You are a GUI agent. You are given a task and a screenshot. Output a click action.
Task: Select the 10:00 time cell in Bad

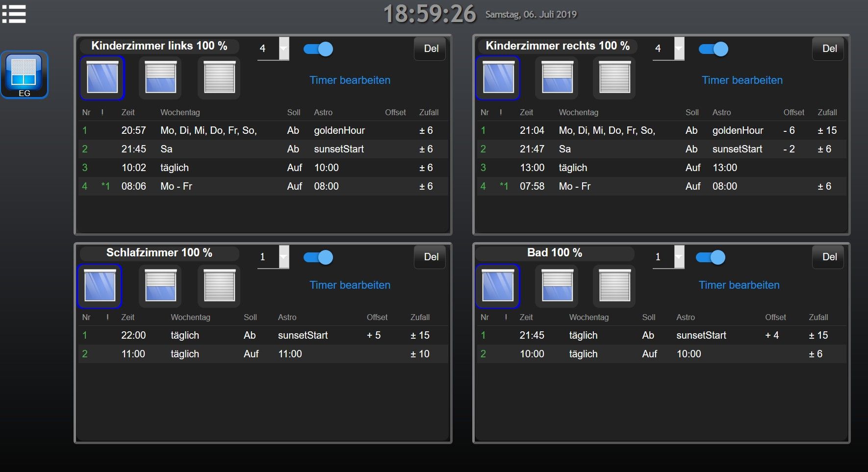click(x=532, y=354)
